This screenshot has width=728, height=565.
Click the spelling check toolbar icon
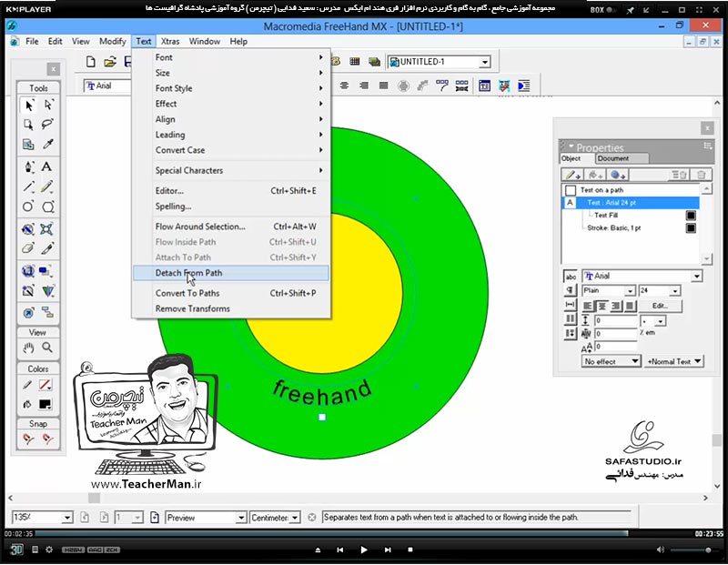coord(504,86)
